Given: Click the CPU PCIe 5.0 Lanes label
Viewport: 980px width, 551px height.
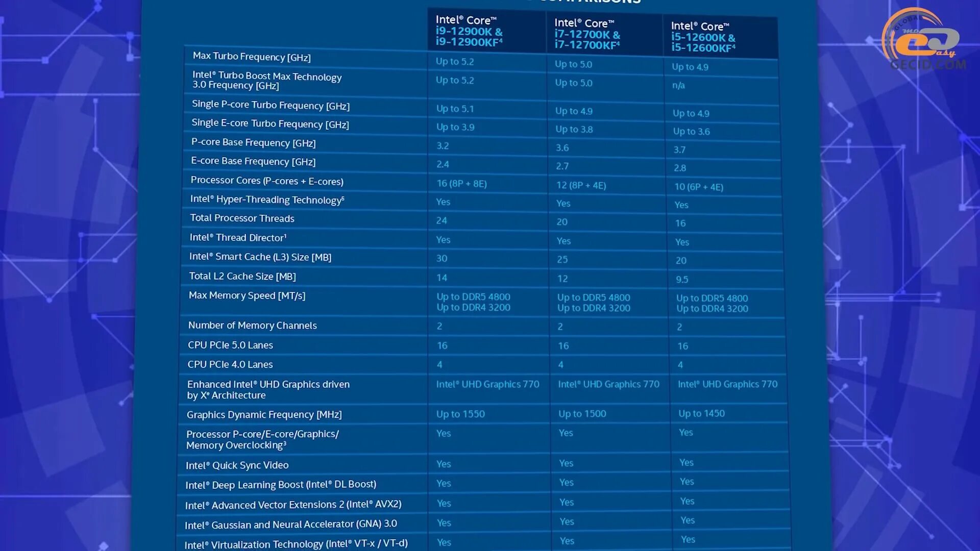Looking at the screenshot, I should click(230, 345).
